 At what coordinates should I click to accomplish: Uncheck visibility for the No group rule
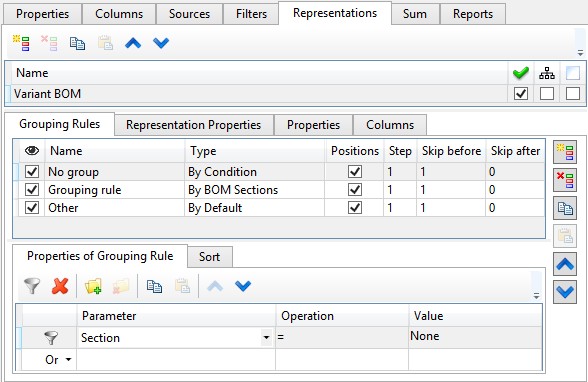click(32, 172)
